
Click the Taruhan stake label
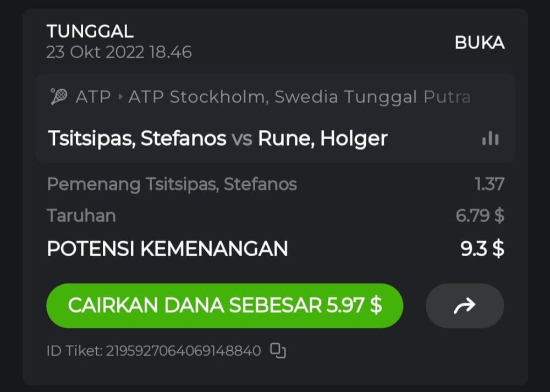tap(81, 216)
